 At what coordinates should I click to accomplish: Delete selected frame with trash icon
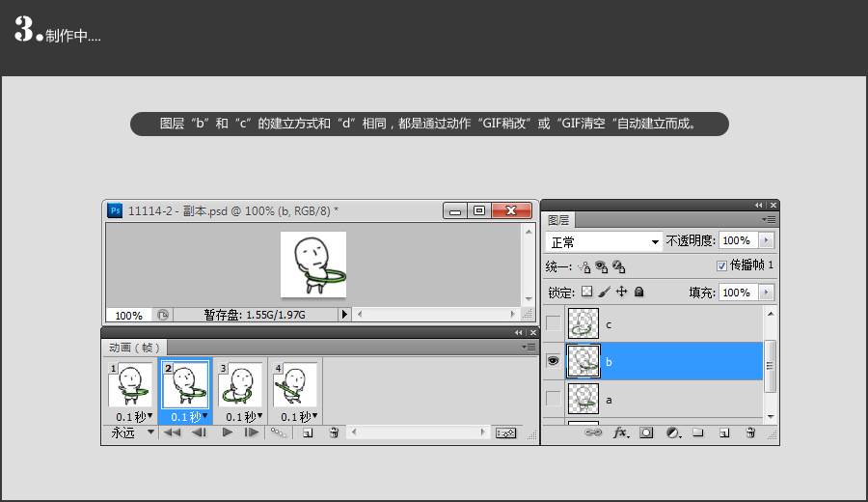(x=333, y=433)
